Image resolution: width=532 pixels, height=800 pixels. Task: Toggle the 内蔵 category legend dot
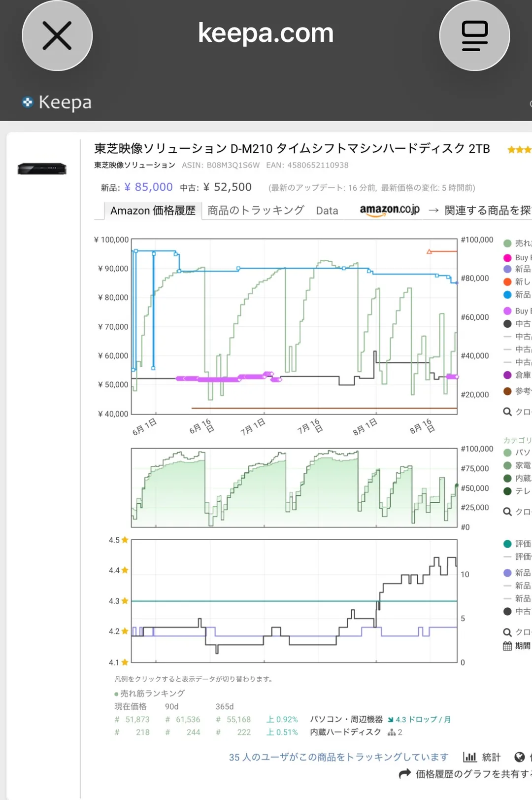point(507,478)
